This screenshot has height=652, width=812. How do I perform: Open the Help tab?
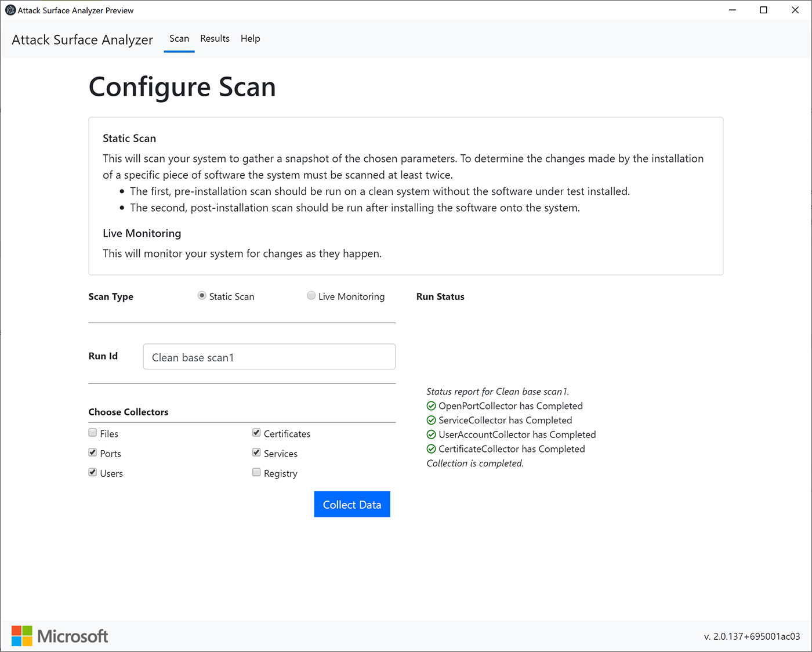[250, 38]
